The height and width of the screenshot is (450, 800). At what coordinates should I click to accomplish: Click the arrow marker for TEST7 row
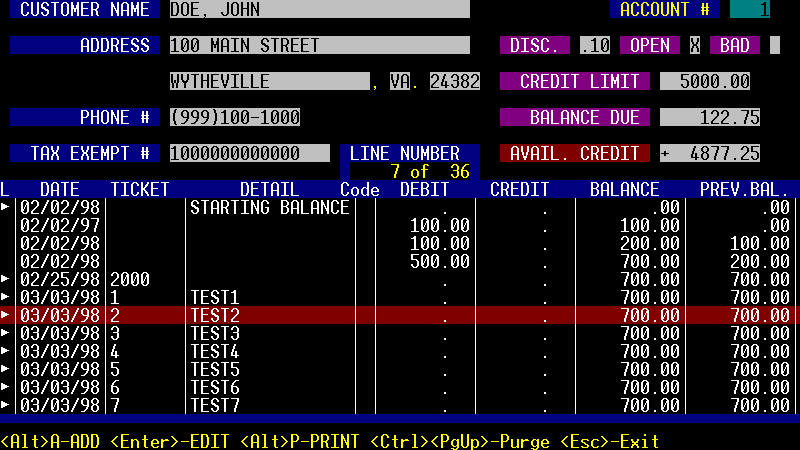click(5, 405)
